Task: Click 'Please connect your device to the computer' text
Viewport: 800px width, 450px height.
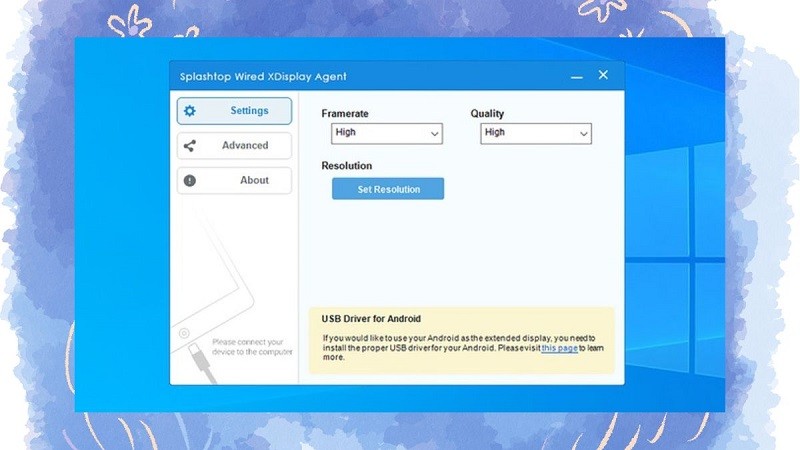Action: (253, 347)
